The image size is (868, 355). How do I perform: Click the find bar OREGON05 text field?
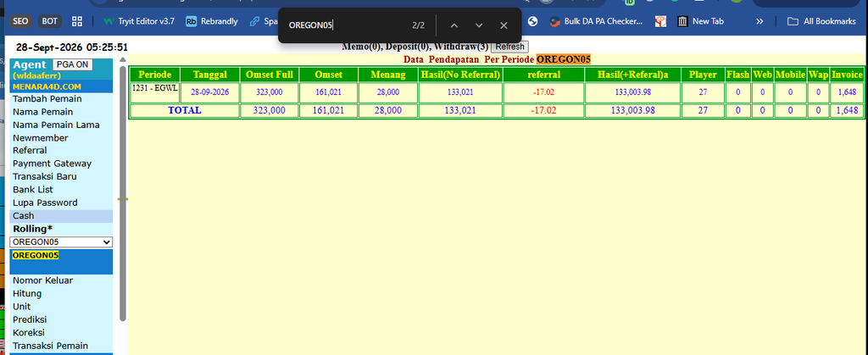(x=346, y=25)
